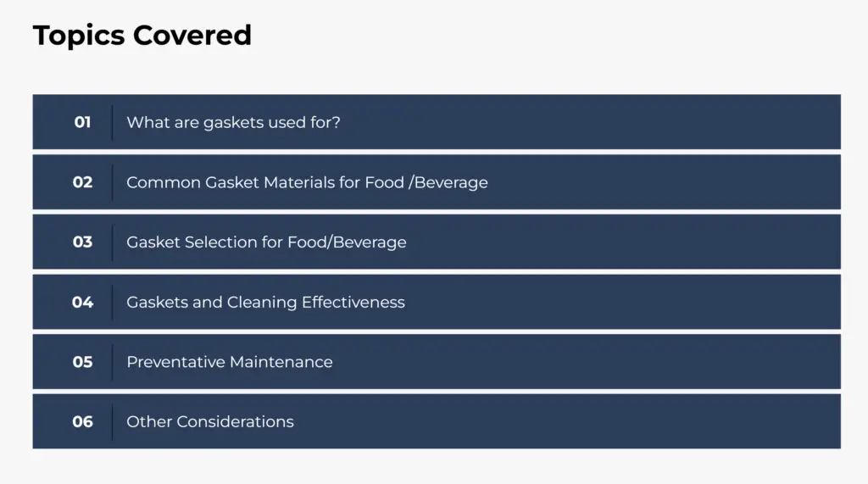868x484 pixels.
Task: Click blank right end of the 05 row
Action: (x=763, y=362)
